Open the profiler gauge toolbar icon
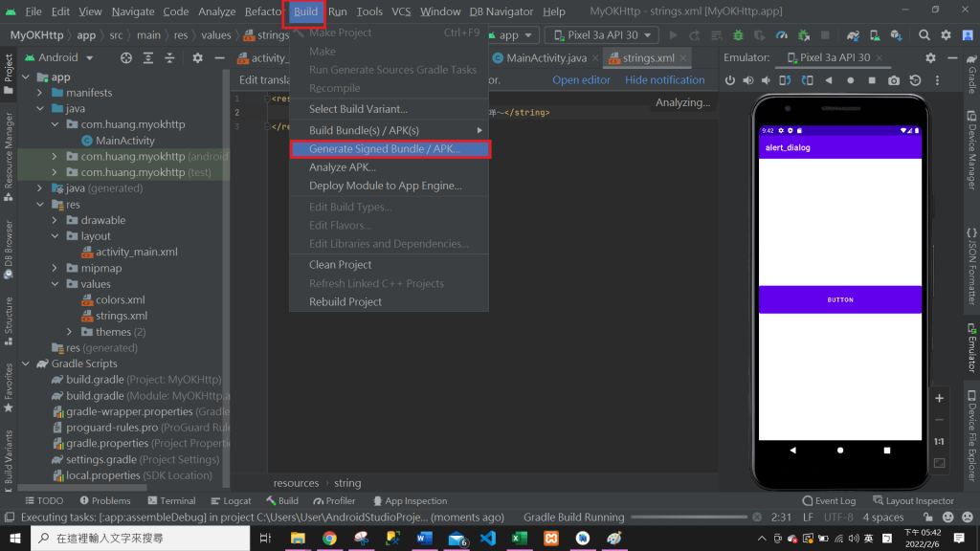The image size is (980, 551). tap(781, 35)
